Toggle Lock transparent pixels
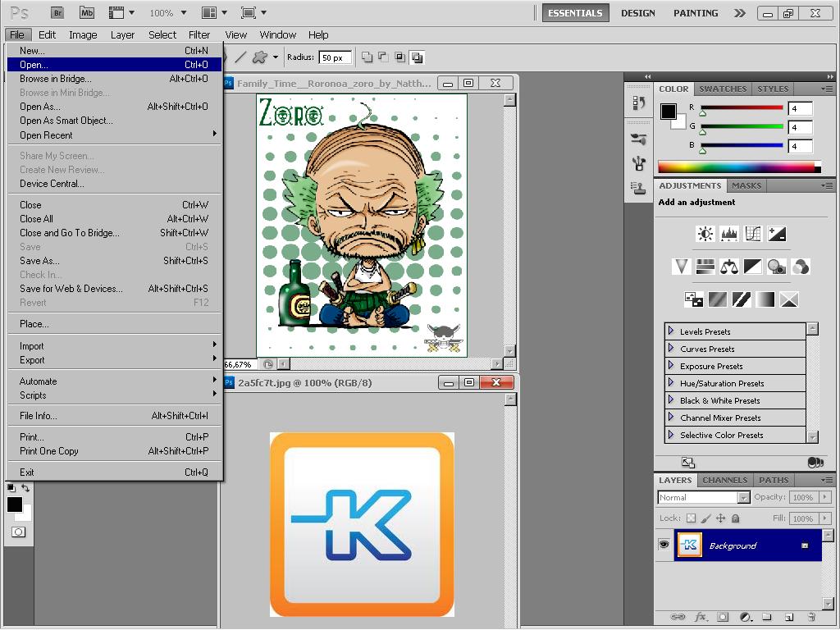This screenshot has height=630, width=840. (x=691, y=518)
